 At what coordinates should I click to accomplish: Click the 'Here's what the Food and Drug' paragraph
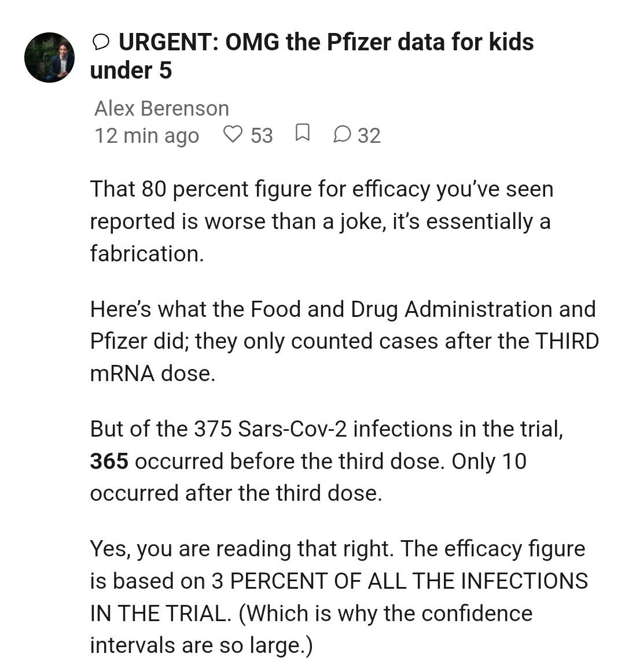pos(344,342)
